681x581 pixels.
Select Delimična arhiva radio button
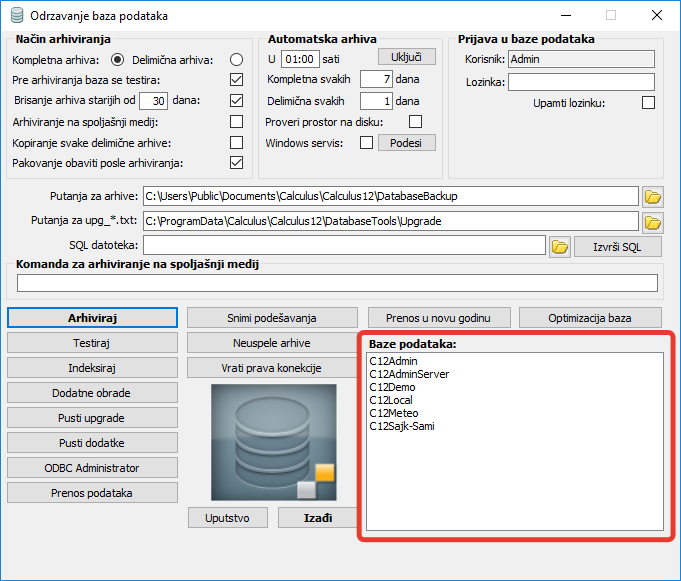[236, 60]
